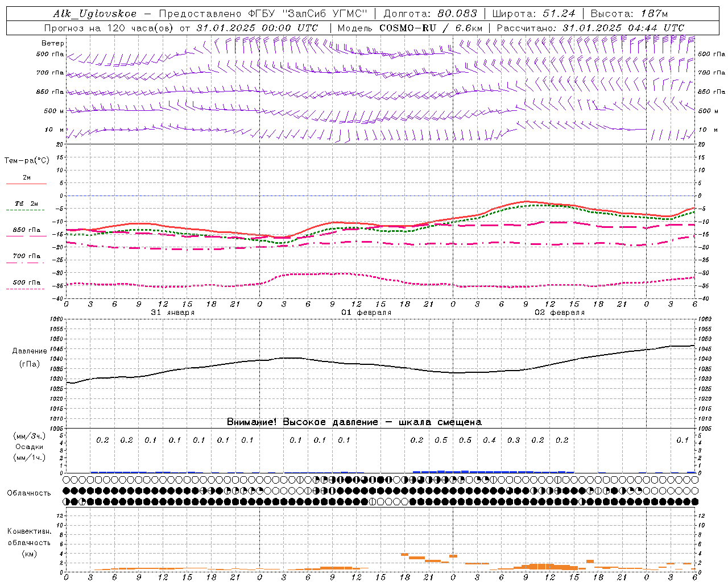Click the Осадки precipitation label
The height and width of the screenshot is (582, 728).
(30, 447)
